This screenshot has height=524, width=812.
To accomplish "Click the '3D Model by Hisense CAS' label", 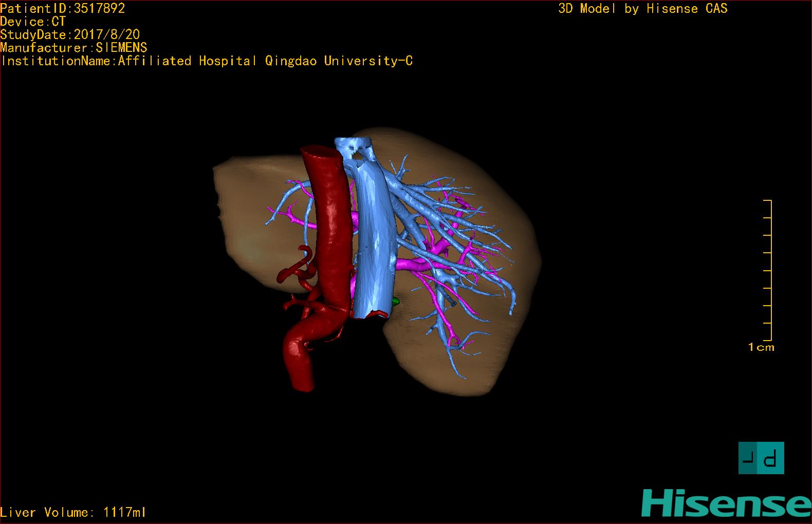I will tap(643, 9).
